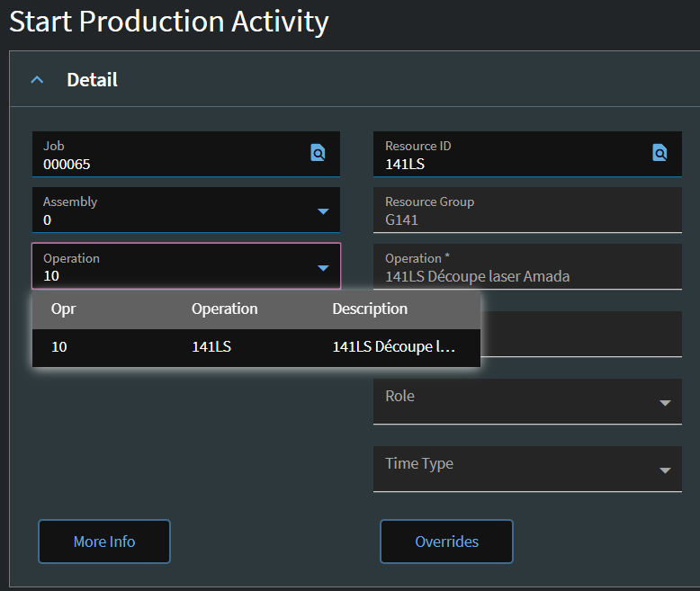700x591 pixels.
Task: Select the 141LS Découpe description cell
Action: (393, 347)
